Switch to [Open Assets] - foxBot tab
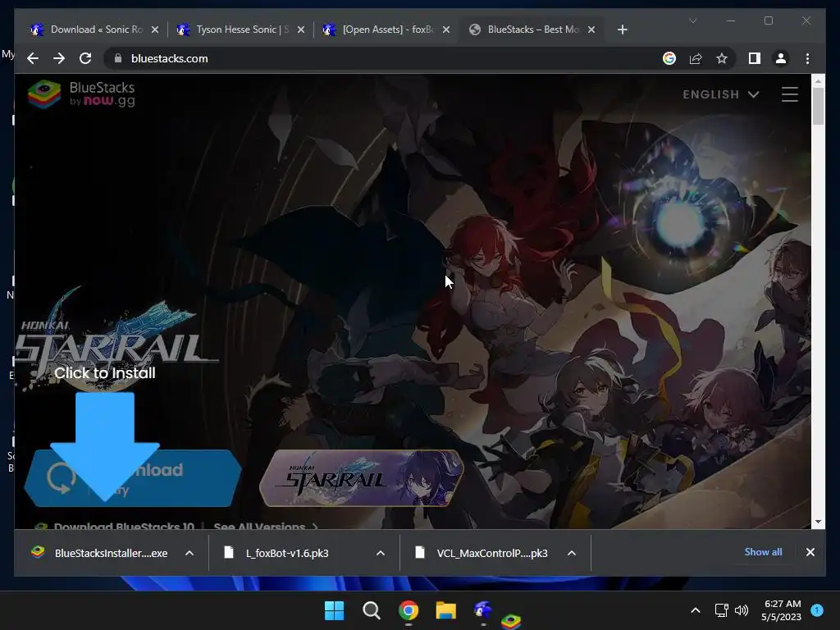This screenshot has width=840, height=630. click(x=387, y=30)
